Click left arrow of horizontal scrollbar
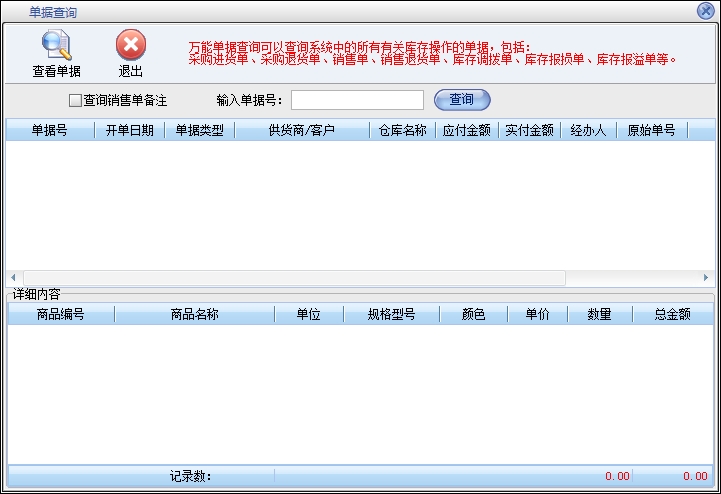The image size is (721, 494). tap(13, 277)
